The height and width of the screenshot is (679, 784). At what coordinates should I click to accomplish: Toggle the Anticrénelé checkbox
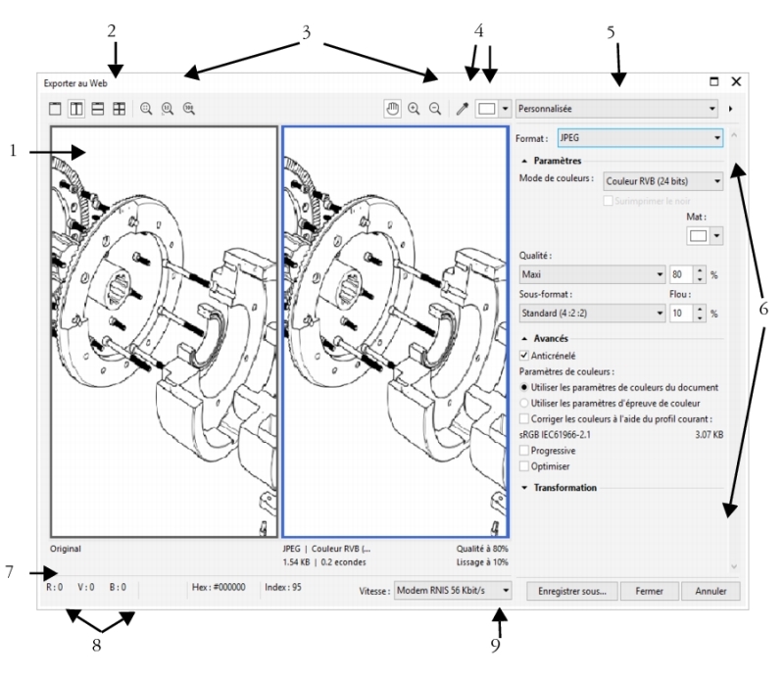(524, 355)
